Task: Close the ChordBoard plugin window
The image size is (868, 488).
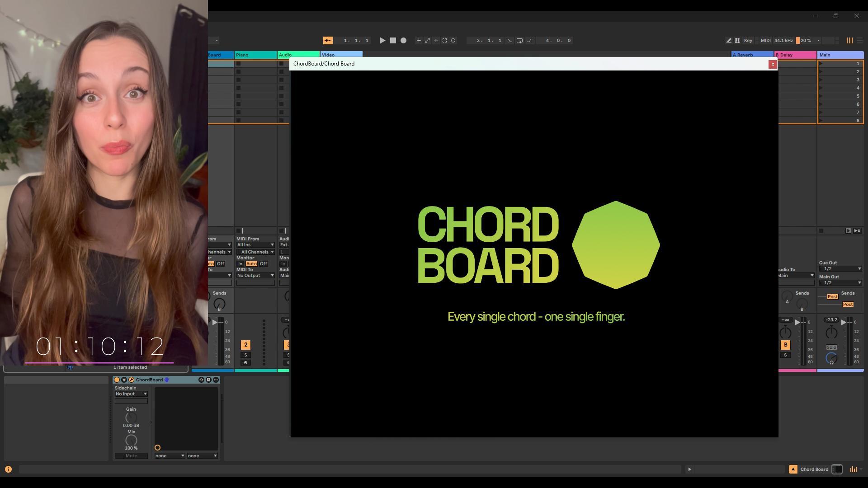Action: tap(773, 64)
